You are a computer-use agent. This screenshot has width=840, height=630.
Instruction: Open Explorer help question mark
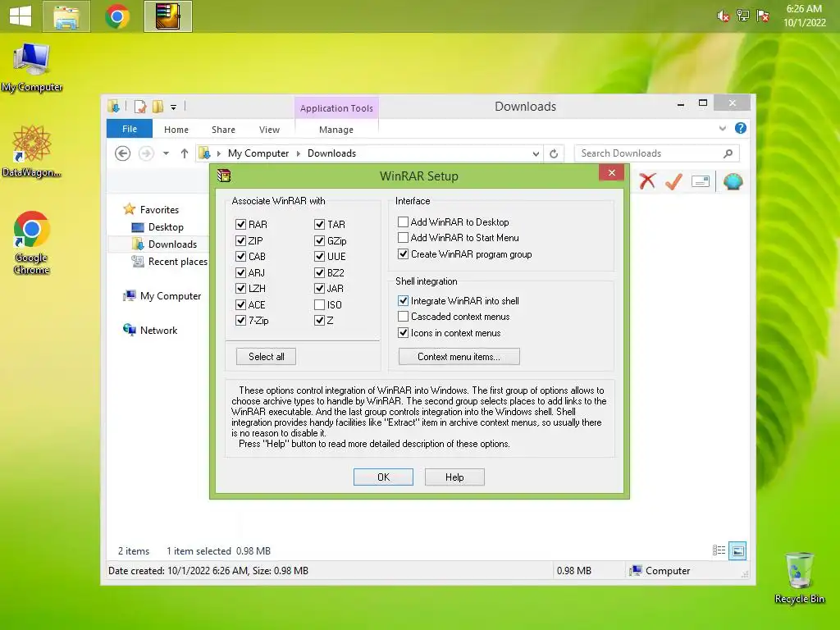(741, 128)
